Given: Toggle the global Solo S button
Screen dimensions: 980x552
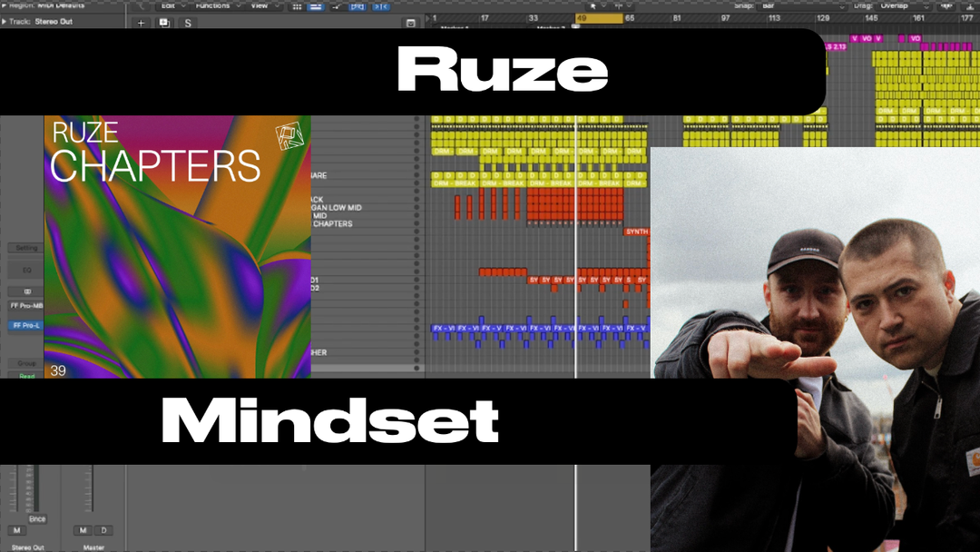Looking at the screenshot, I should 188,23.
